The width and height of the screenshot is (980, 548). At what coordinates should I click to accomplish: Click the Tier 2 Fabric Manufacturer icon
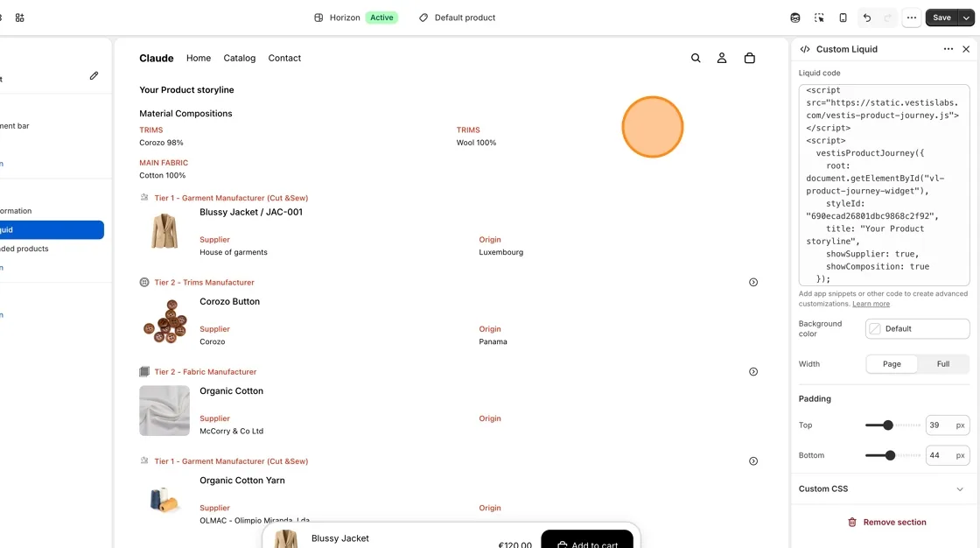click(x=144, y=371)
